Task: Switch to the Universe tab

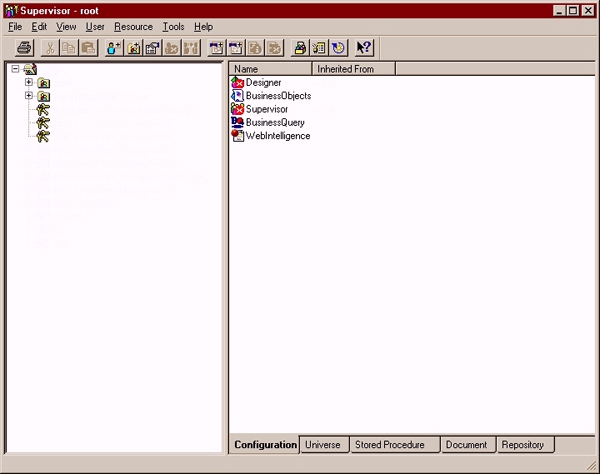Action: click(322, 445)
